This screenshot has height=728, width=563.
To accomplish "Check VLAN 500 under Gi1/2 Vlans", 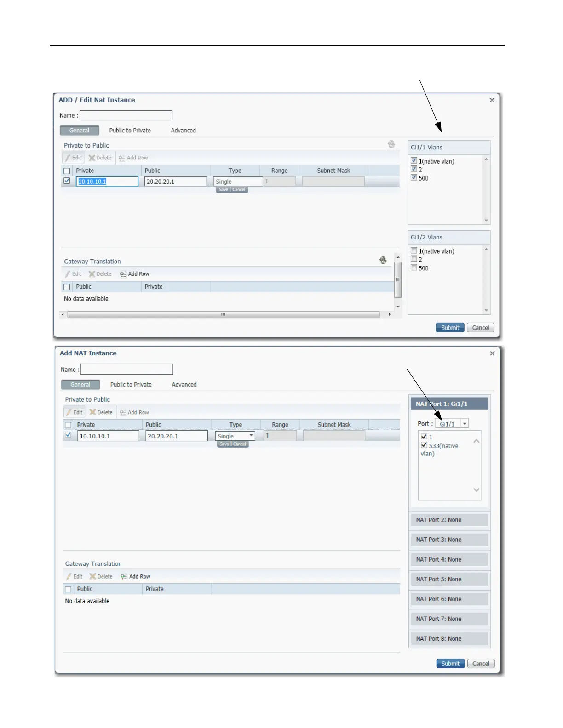I will pyautogui.click(x=414, y=267).
